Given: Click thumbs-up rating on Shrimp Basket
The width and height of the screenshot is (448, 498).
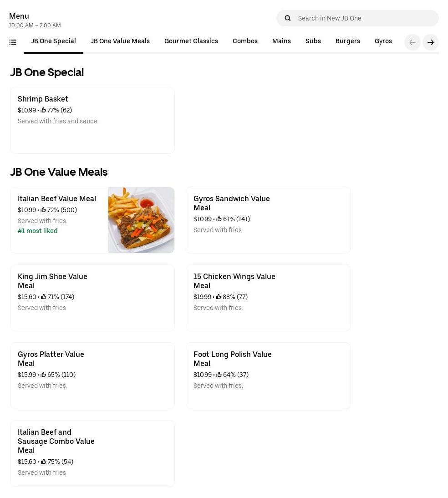Looking at the screenshot, I should (x=44, y=110).
